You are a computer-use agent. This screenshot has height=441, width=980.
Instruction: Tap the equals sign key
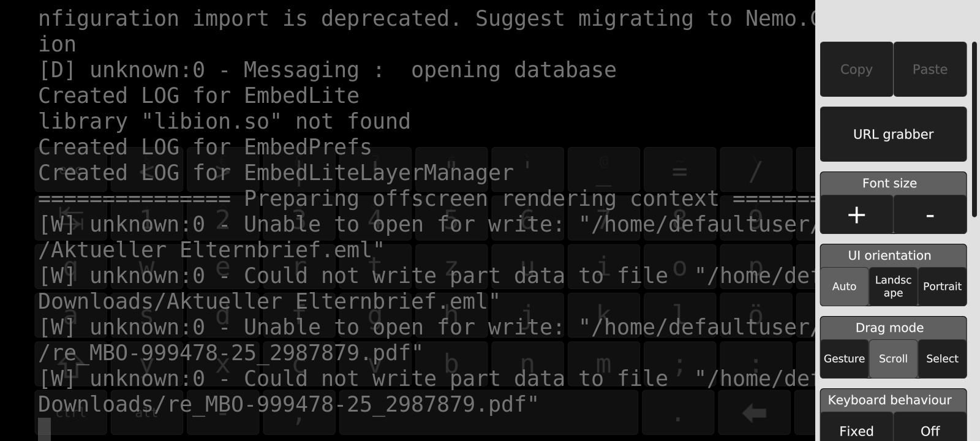pos(679,170)
